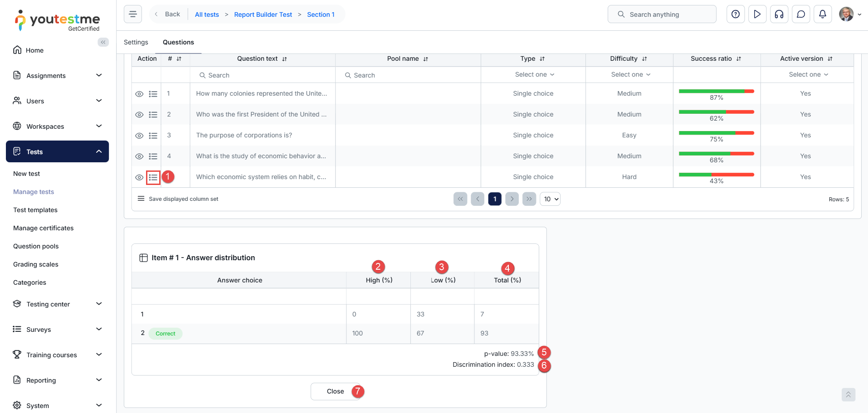Preview question 1 with the eye icon
Viewport: 868px width, 413px height.
[139, 94]
